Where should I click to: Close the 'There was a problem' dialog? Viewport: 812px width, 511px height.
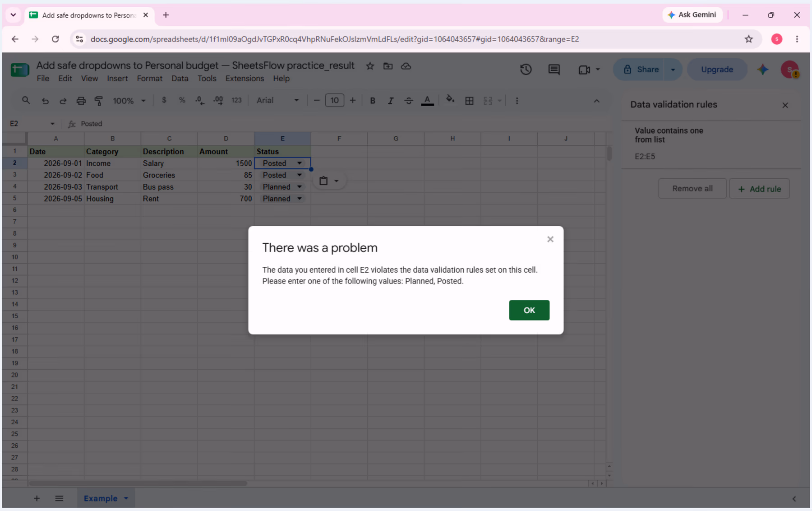[550, 239]
